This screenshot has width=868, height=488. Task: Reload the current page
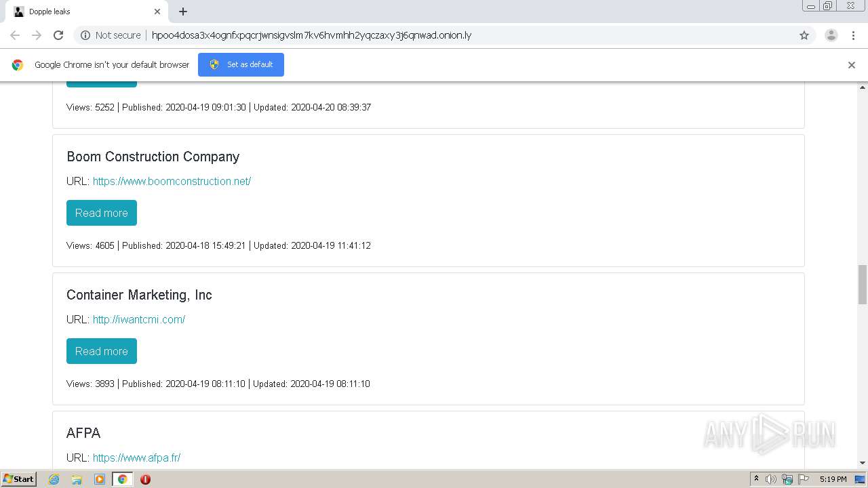tap(58, 35)
